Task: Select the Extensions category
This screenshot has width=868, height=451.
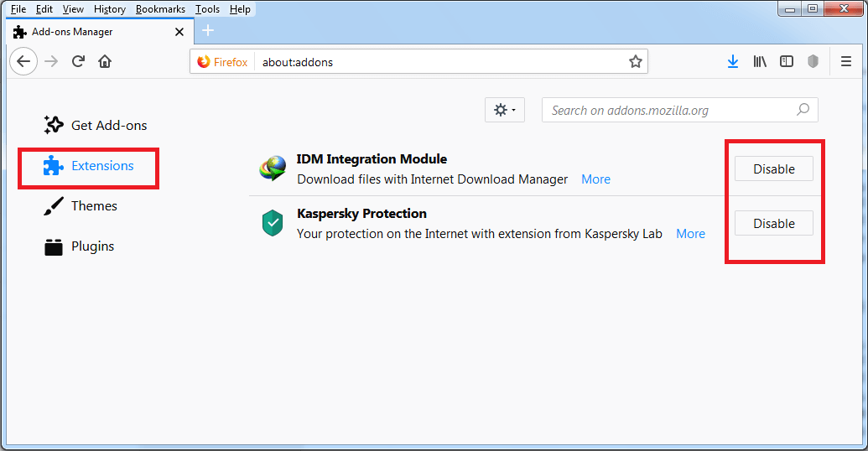Action: pos(89,165)
